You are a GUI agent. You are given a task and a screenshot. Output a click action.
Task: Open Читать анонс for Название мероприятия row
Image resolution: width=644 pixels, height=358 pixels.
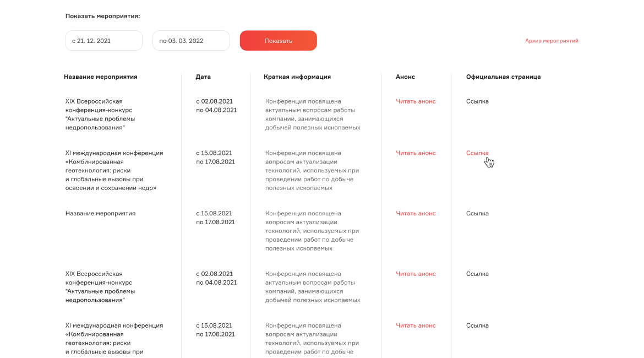416,213
